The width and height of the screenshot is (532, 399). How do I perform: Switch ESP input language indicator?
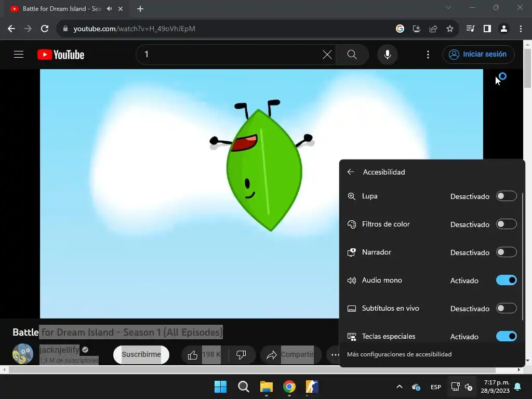coord(436,387)
